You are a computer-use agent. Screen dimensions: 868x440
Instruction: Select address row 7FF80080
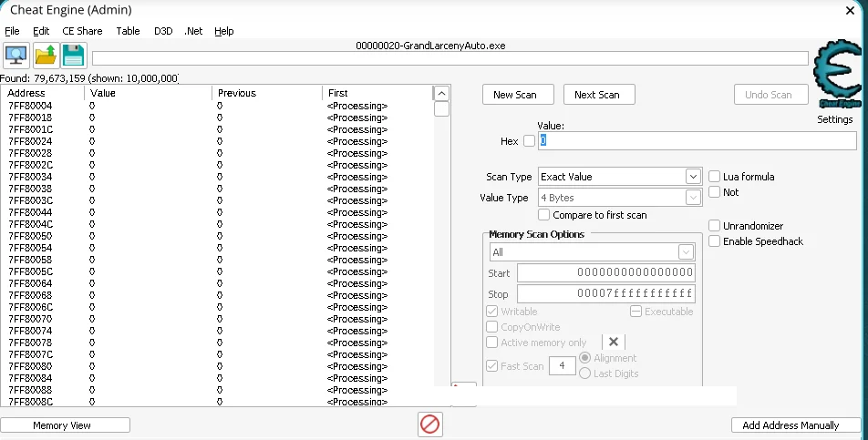[x=218, y=366]
